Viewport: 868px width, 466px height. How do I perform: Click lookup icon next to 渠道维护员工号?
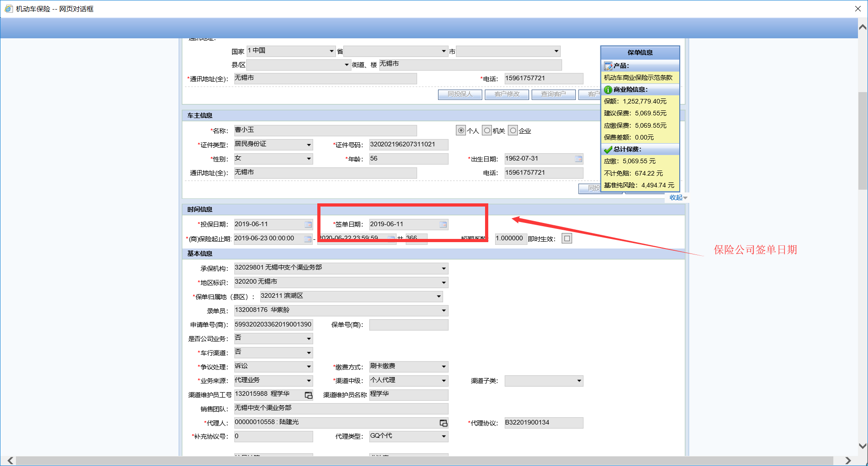click(x=309, y=395)
